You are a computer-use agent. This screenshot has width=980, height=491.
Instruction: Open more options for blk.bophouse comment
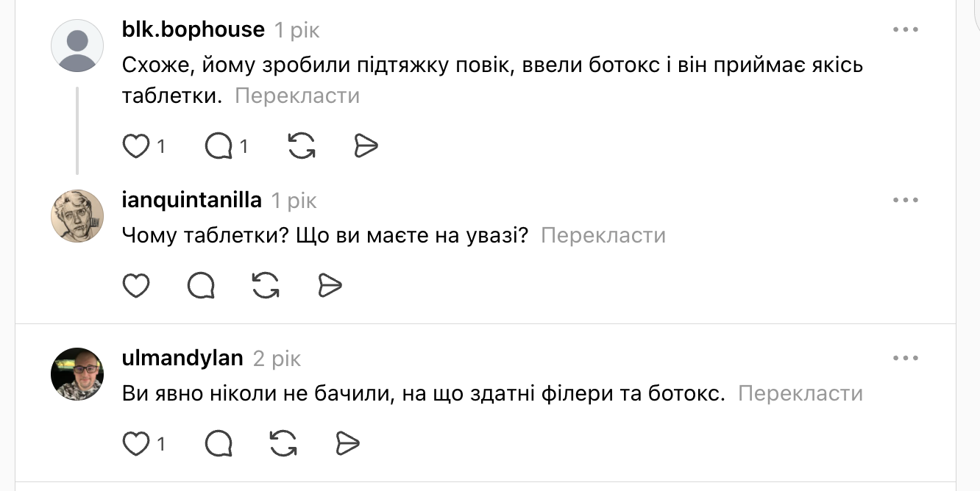click(906, 29)
